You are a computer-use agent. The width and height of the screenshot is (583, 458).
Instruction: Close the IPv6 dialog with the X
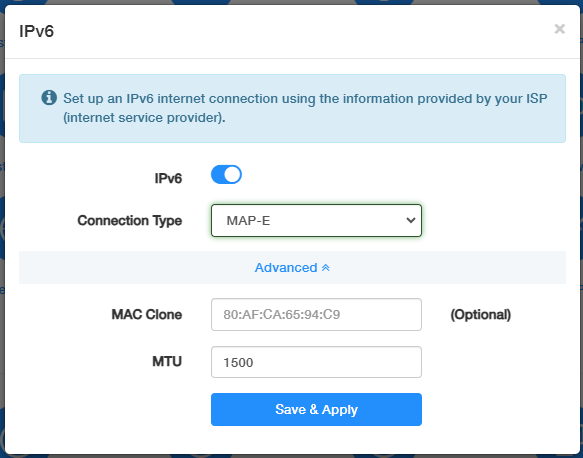click(560, 29)
